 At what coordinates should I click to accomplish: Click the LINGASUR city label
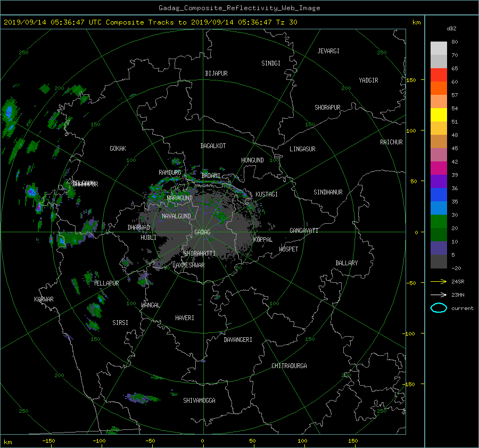coord(302,149)
